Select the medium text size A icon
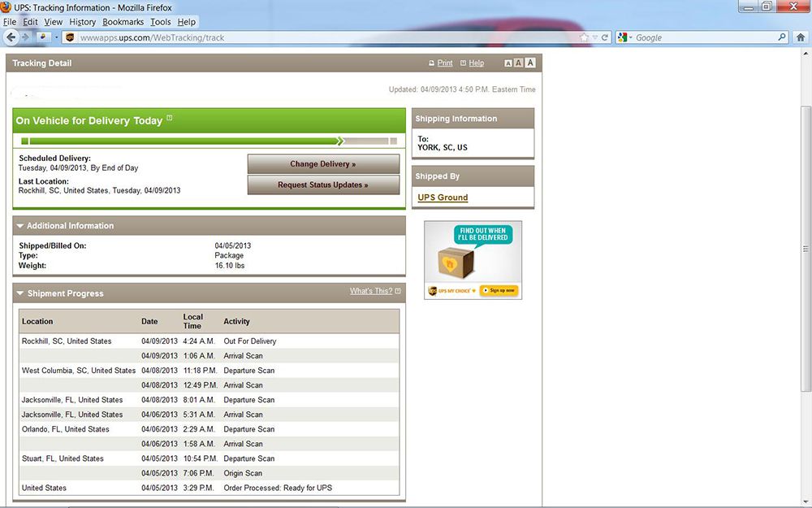Screen dimensions: 812x508 tap(518, 63)
